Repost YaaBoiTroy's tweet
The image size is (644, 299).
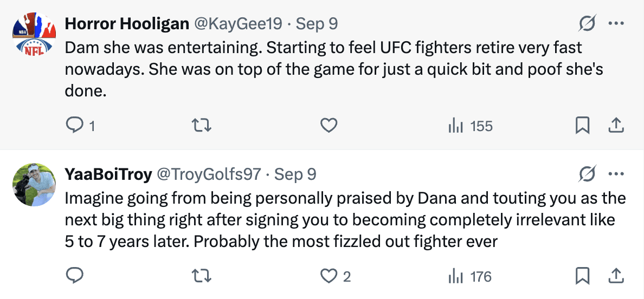click(x=202, y=276)
